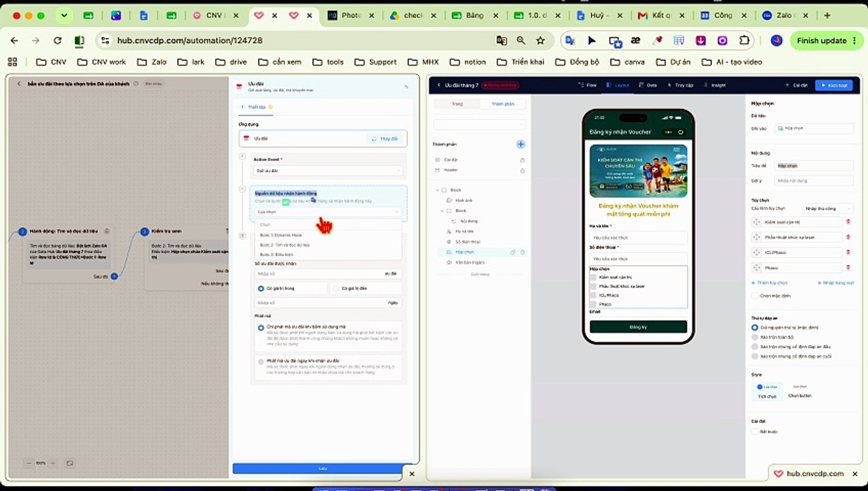This screenshot has width=868, height=491.
Task: Switch to the Data tab
Action: tap(648, 85)
